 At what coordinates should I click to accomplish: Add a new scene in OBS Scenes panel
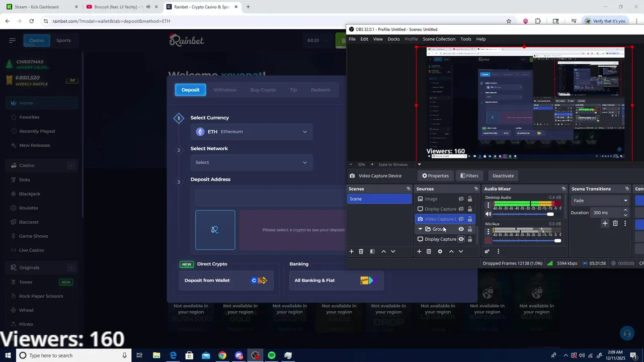point(352,251)
